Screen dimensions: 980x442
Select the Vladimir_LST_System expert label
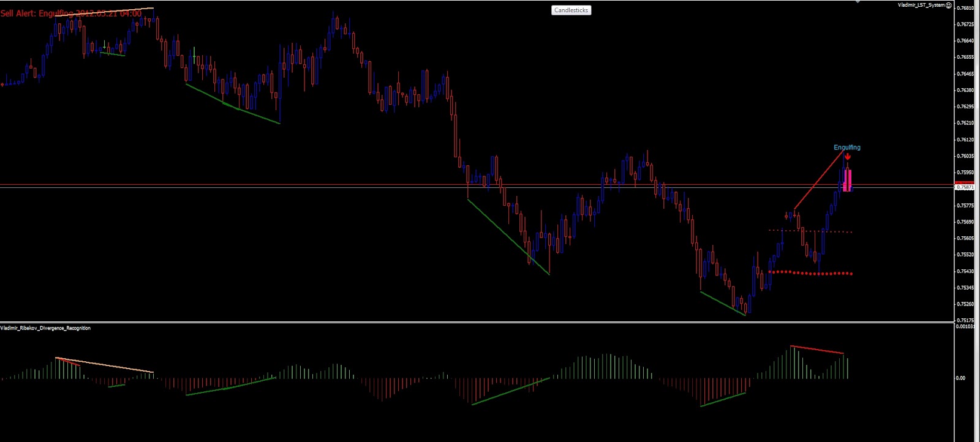click(921, 5)
